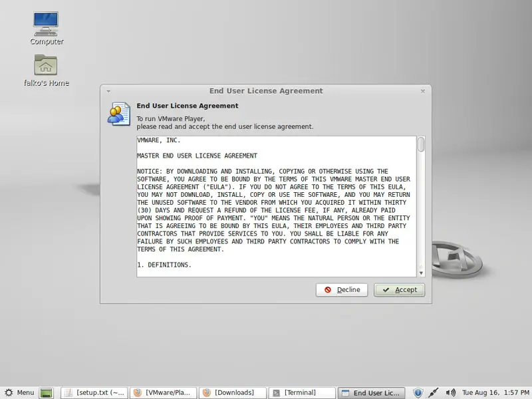
Task: Click the "VMWARE, INC." line
Action: pyautogui.click(x=159, y=140)
